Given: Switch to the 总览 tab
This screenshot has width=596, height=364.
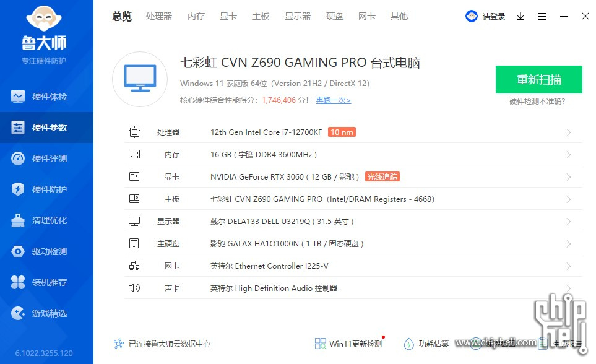Looking at the screenshot, I should pyautogui.click(x=122, y=16).
